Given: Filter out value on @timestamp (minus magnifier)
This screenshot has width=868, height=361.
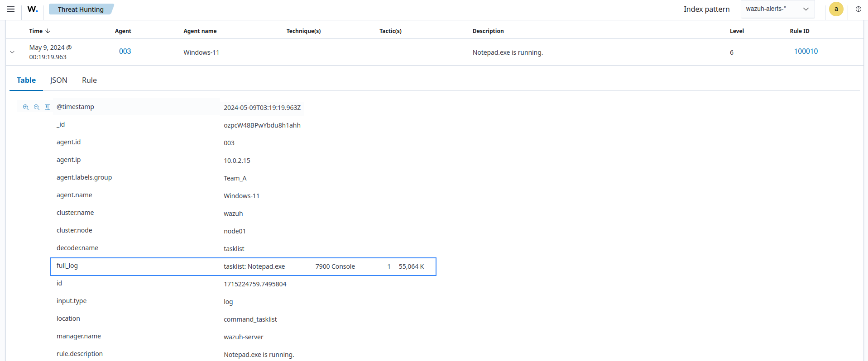Looking at the screenshot, I should [37, 107].
